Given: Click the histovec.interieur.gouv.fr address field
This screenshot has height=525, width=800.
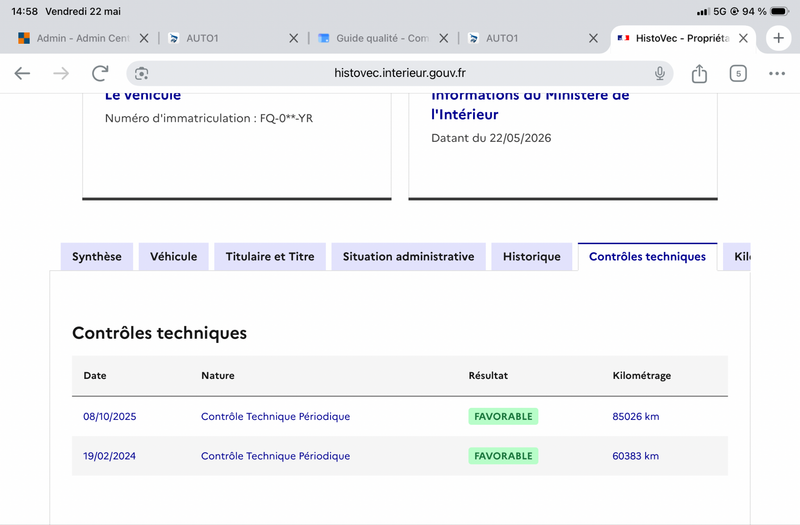Looking at the screenshot, I should coord(399,73).
